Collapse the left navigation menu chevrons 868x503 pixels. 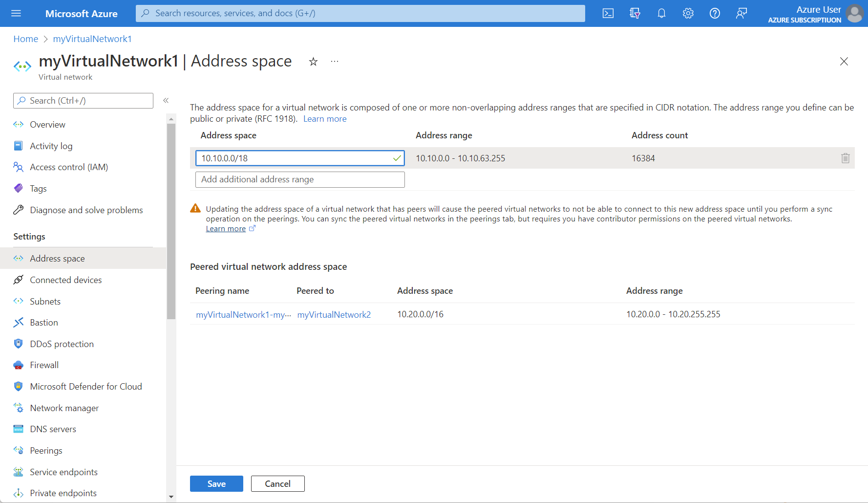click(166, 100)
